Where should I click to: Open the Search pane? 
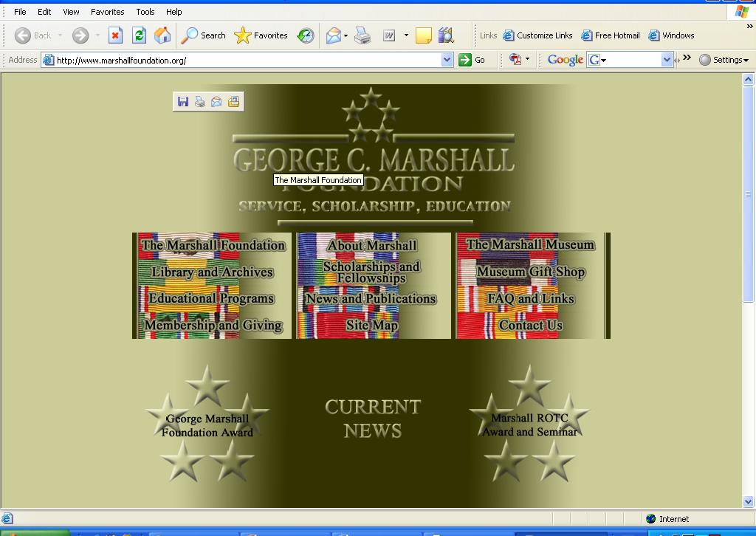(x=204, y=35)
